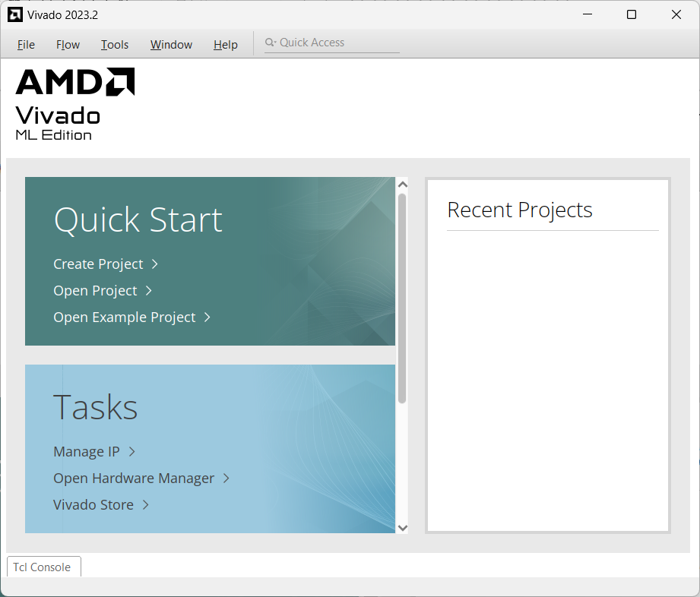The height and width of the screenshot is (597, 700).
Task: Click chevron next to Open Example Project
Action: (x=207, y=317)
